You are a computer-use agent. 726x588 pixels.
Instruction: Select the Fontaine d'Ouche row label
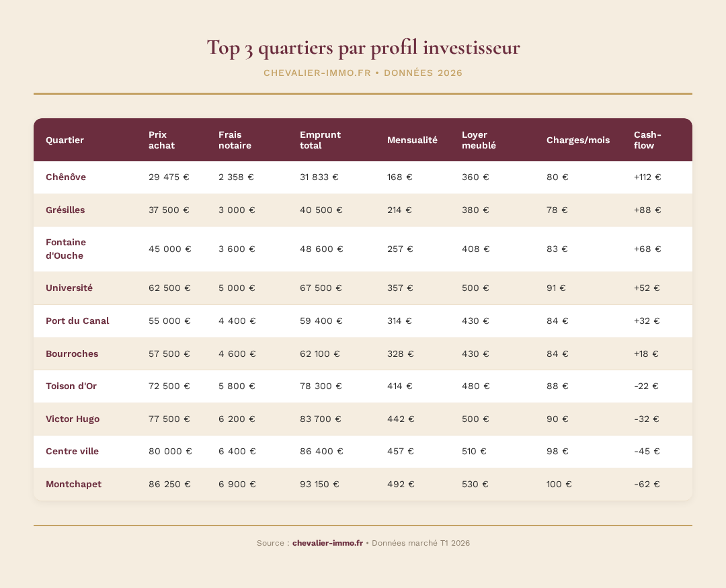point(66,249)
